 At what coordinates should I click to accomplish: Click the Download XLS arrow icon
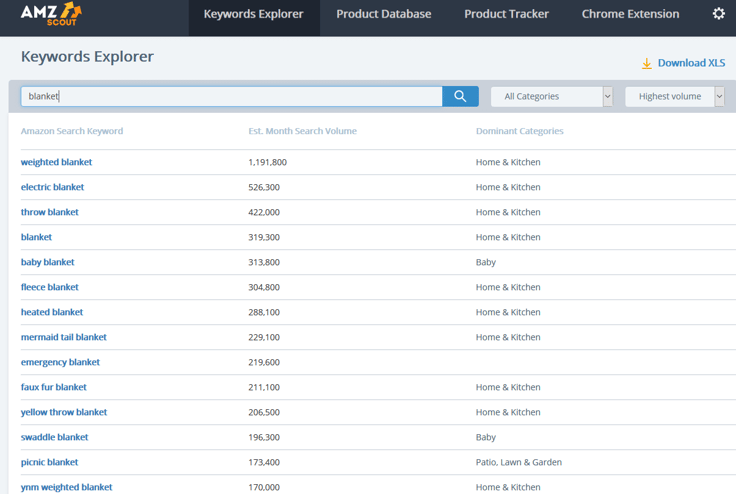click(647, 63)
